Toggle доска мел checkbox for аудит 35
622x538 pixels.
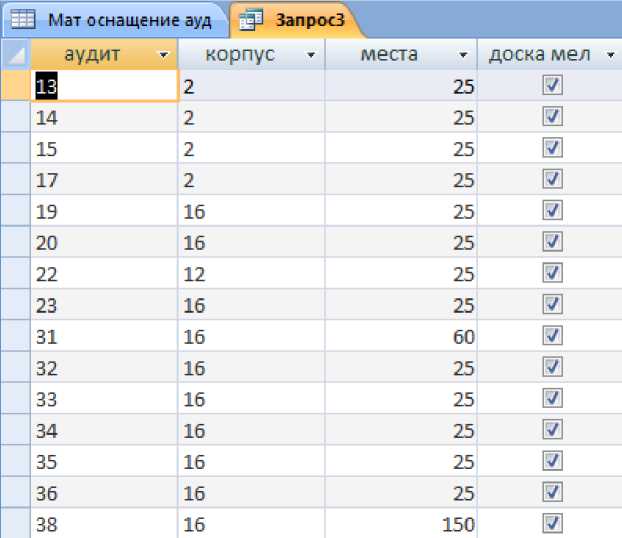pos(553,461)
